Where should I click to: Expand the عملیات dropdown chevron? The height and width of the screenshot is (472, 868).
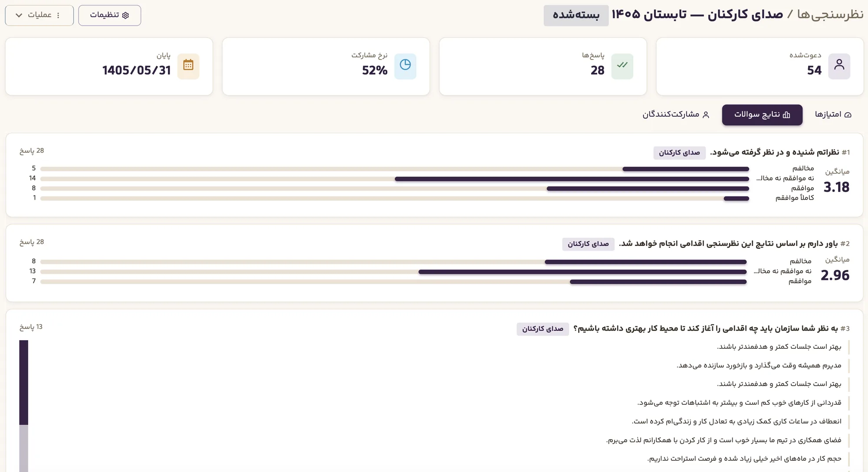(x=19, y=15)
